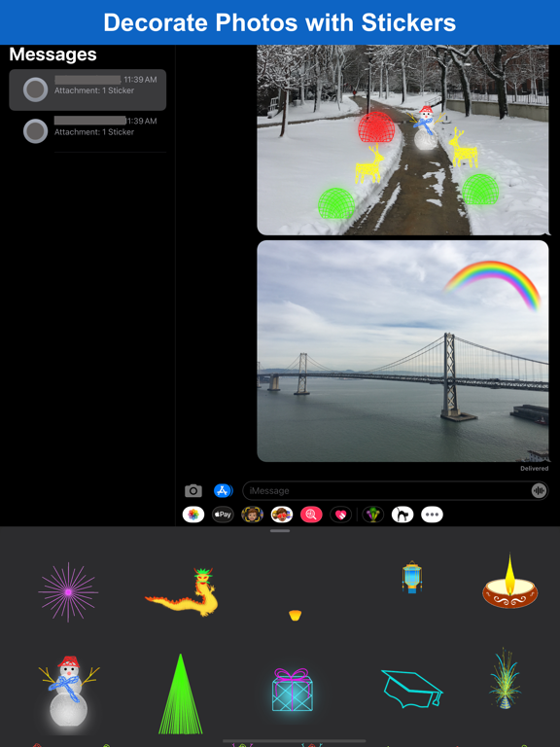The width and height of the screenshot is (560, 747).
Task: Open the bay bridge photo message
Action: point(402,351)
